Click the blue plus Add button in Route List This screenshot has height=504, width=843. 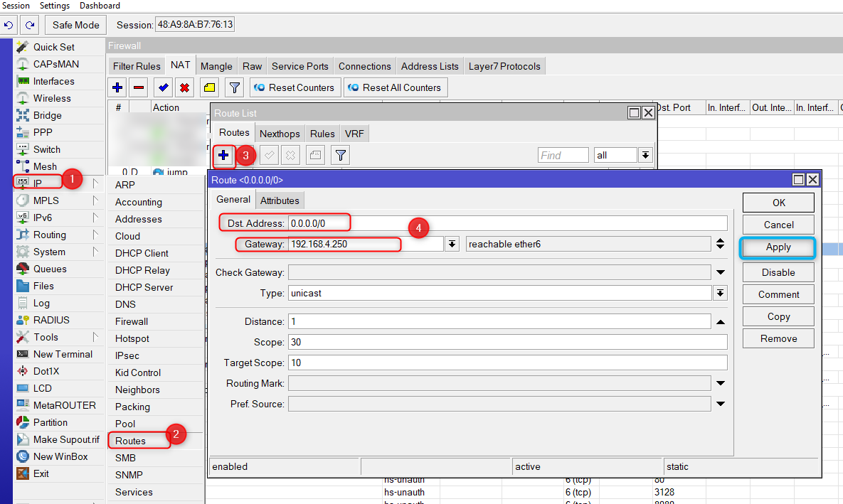tap(223, 155)
